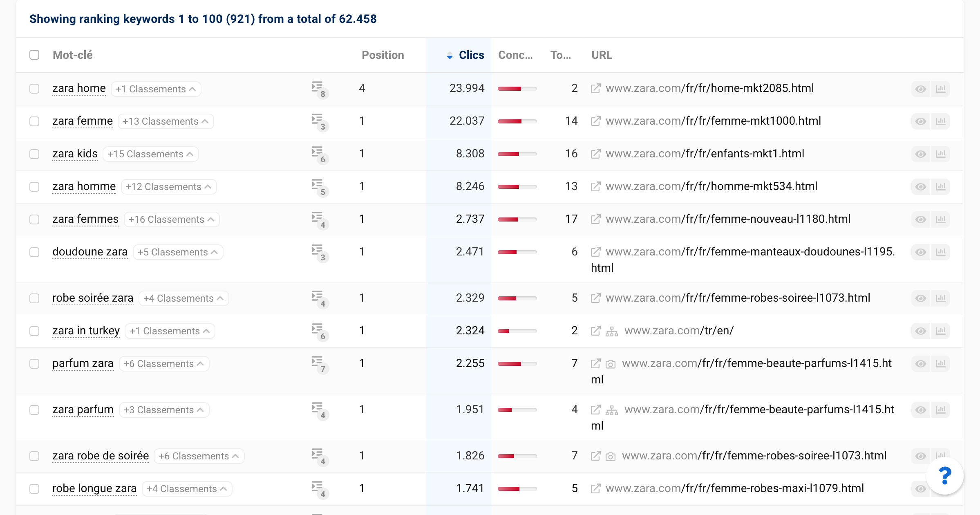Click camera image icon in zara robe de soirée row

610,457
